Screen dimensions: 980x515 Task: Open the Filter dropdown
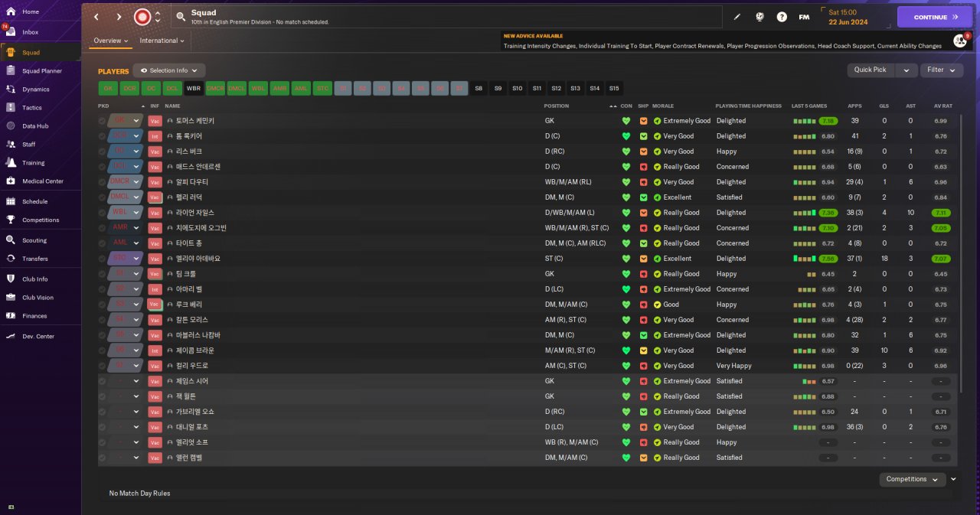[942, 70]
